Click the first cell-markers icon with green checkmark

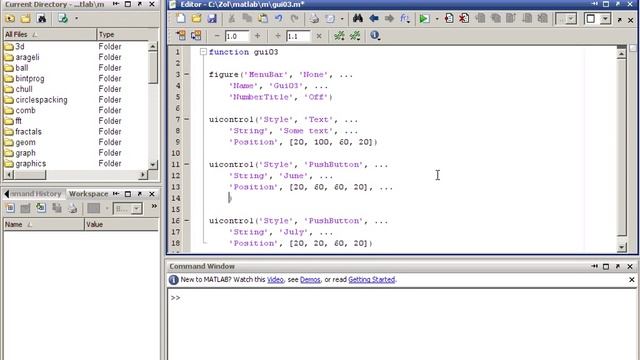(x=339, y=36)
